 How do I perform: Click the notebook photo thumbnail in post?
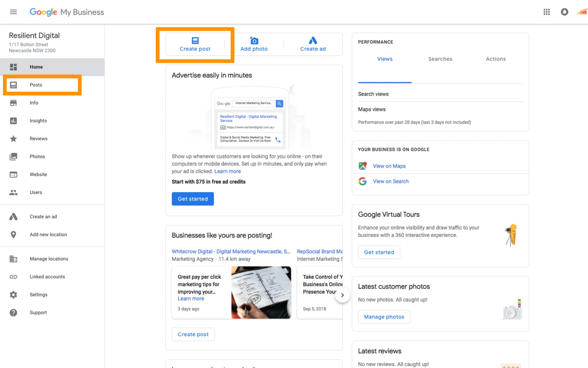coord(261,293)
